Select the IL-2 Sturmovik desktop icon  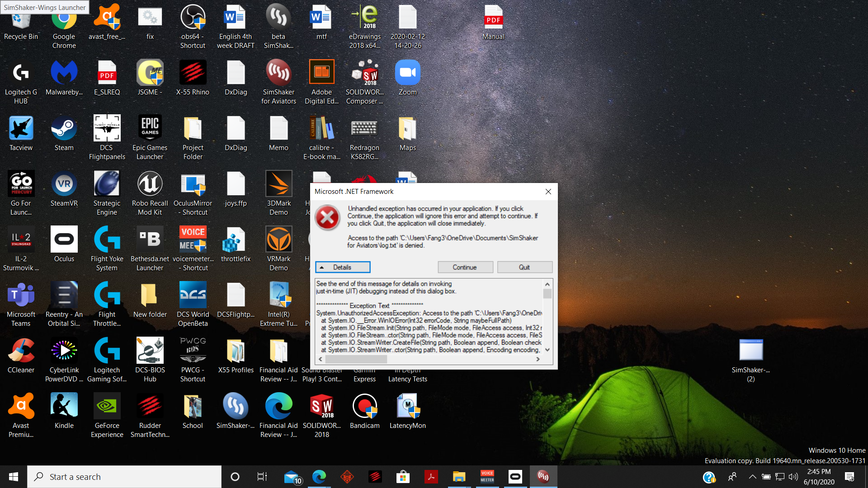pyautogui.click(x=21, y=249)
